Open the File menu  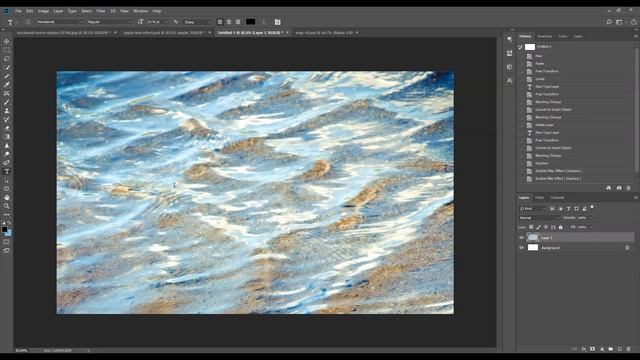point(18,11)
